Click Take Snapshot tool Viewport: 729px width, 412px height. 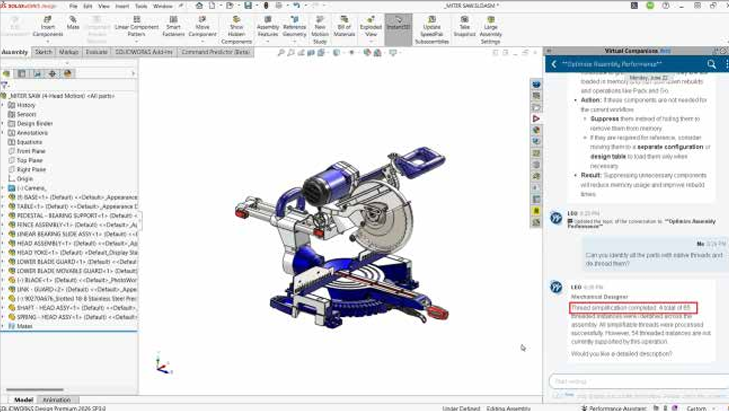[x=464, y=27]
